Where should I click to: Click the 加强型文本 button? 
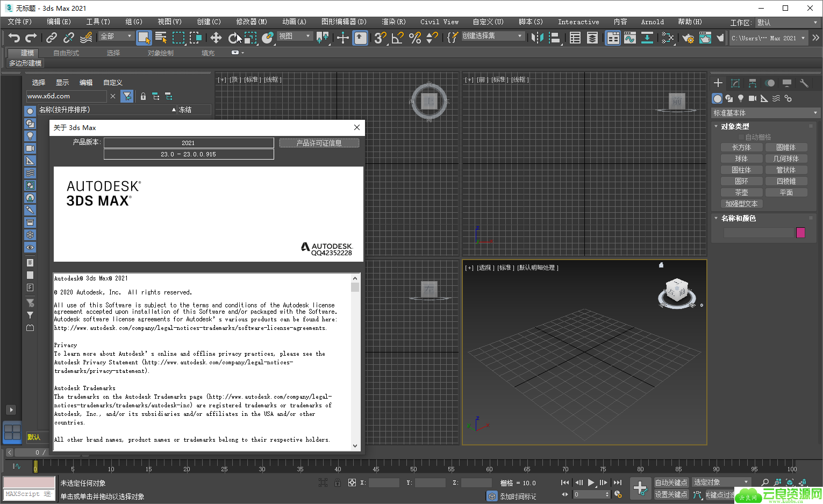point(741,204)
